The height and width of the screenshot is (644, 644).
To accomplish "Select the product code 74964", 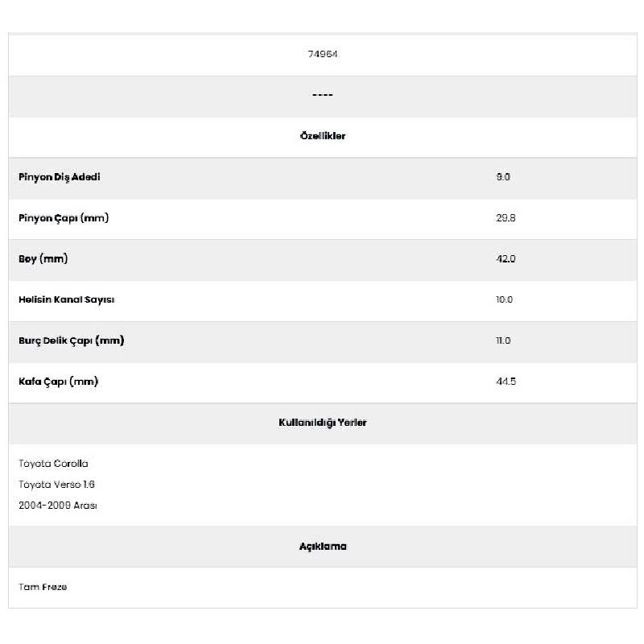I will 323,54.
